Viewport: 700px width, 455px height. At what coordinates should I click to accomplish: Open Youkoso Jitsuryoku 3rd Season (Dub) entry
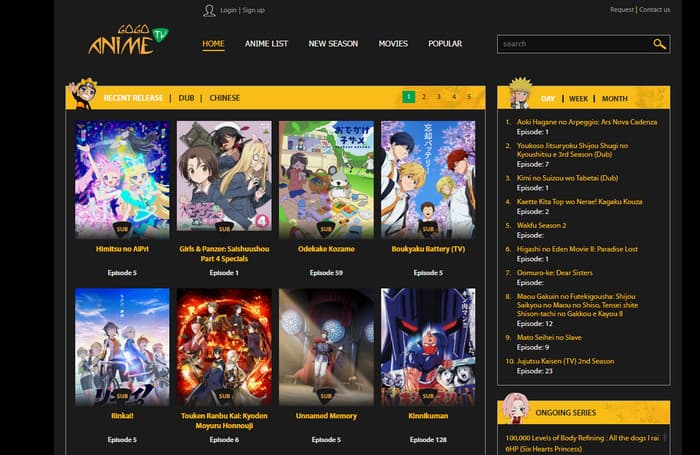coord(572,150)
